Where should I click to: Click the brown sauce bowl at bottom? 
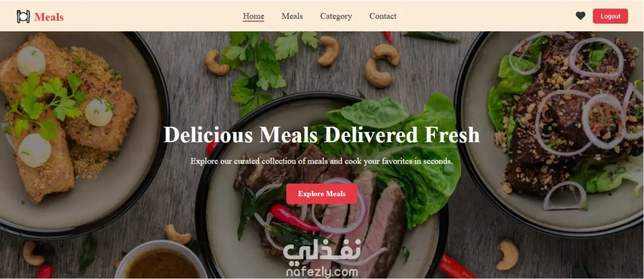coord(161,262)
